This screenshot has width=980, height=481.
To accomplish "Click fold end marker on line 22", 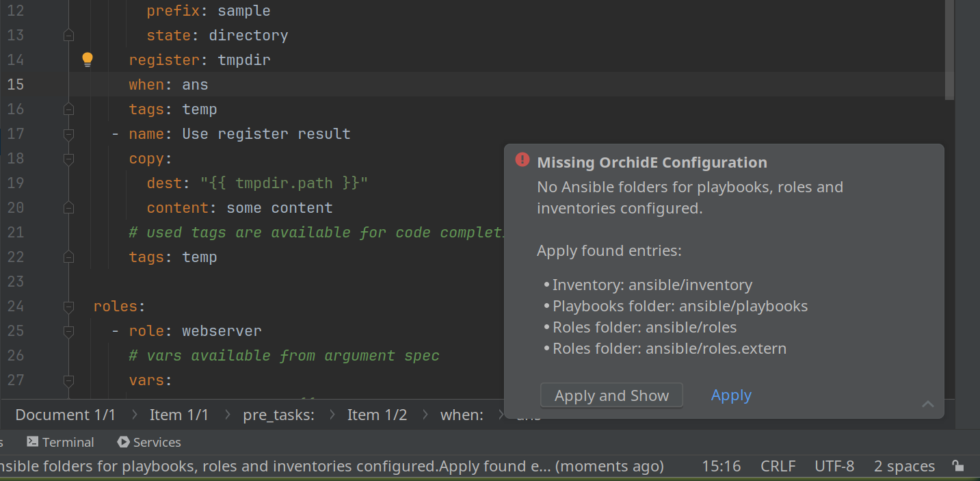I will pyautogui.click(x=68, y=257).
